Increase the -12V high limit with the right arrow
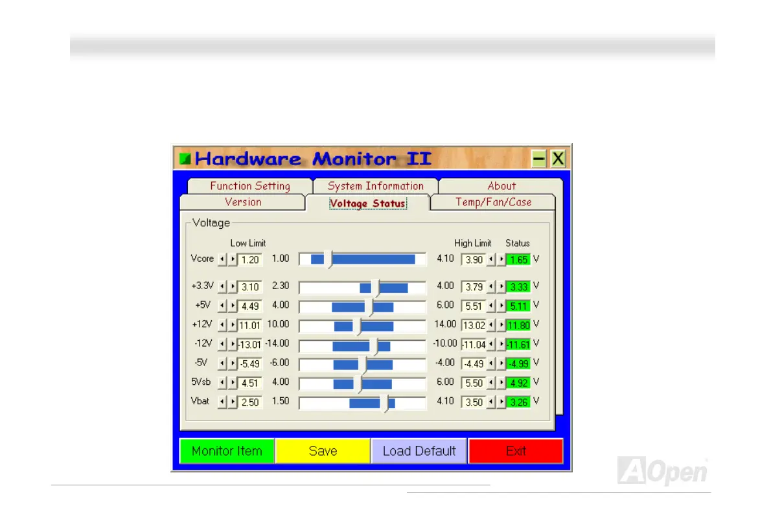 [x=501, y=344]
